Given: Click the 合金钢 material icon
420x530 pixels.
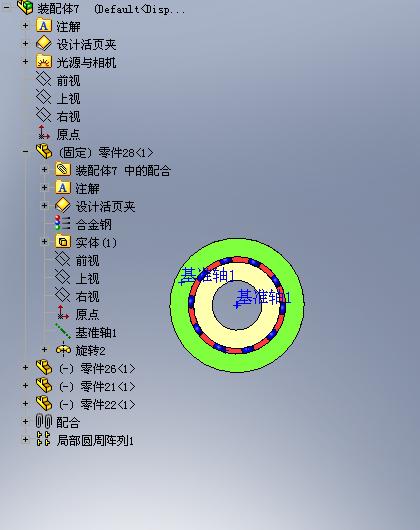Looking at the screenshot, I should [x=63, y=223].
